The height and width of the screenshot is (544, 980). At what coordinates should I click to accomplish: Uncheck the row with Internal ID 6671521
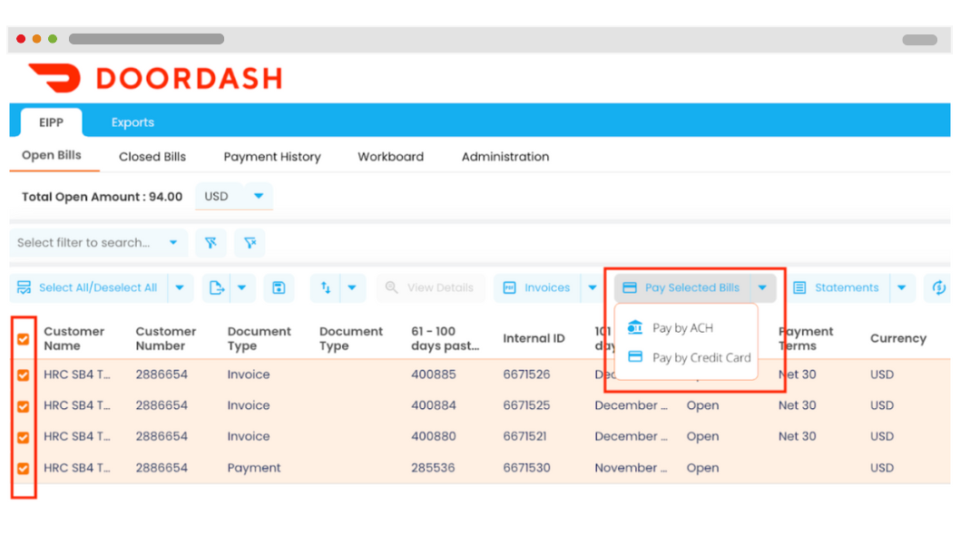point(23,437)
